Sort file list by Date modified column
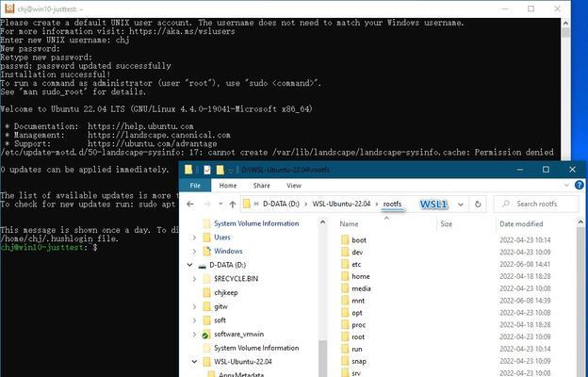The width and height of the screenshot is (588, 377). tap(521, 224)
